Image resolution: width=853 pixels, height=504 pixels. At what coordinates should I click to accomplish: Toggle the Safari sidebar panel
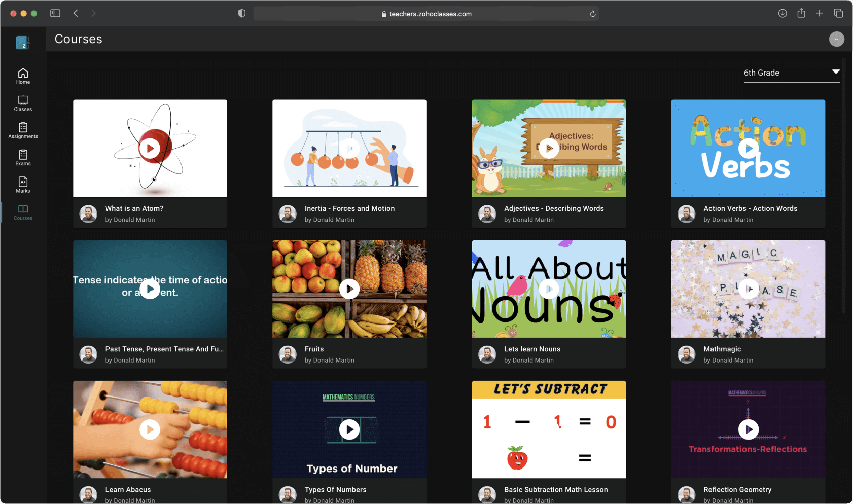[x=55, y=14]
